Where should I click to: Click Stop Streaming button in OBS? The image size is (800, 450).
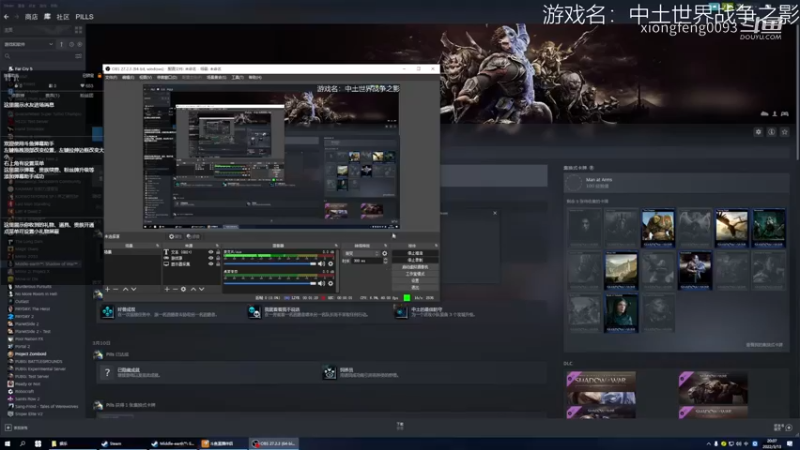(x=414, y=253)
